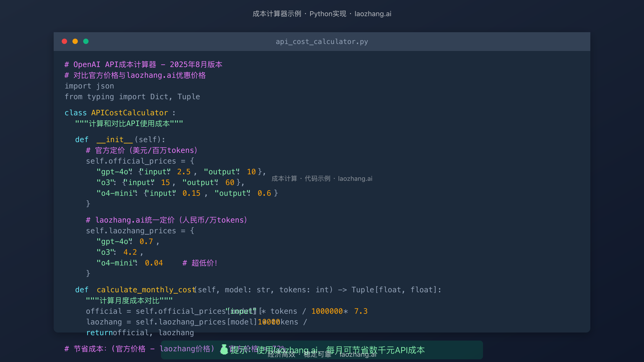This screenshot has width=644, height=362.
Task: Click the comment '# OpenAI API成本计算器 - 2025年8月版本'
Action: [x=143, y=64]
